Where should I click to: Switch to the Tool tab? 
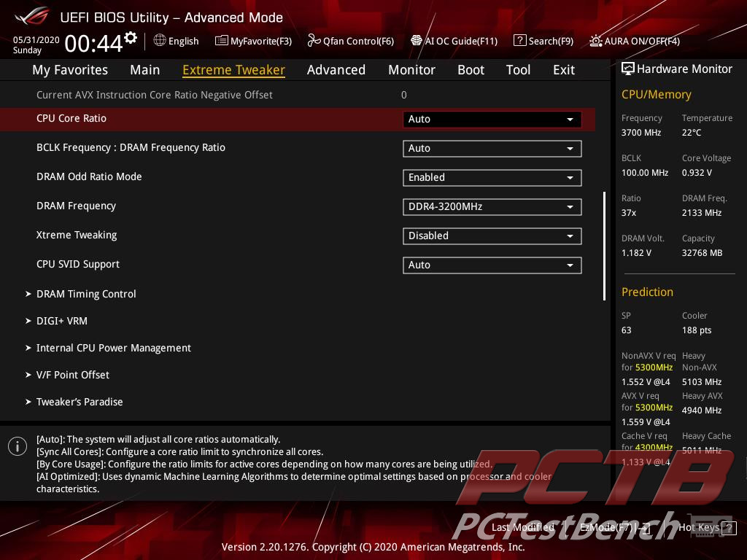(518, 70)
